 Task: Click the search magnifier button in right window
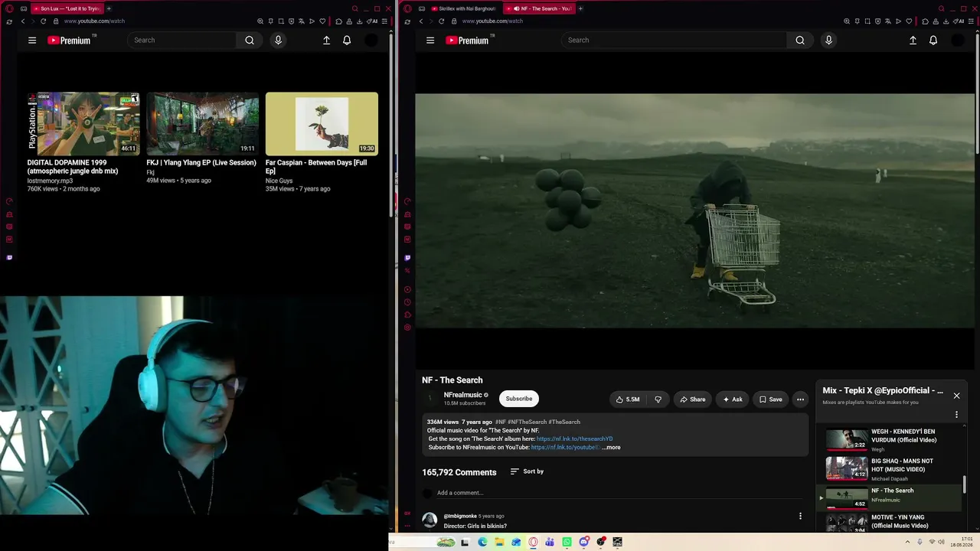800,40
